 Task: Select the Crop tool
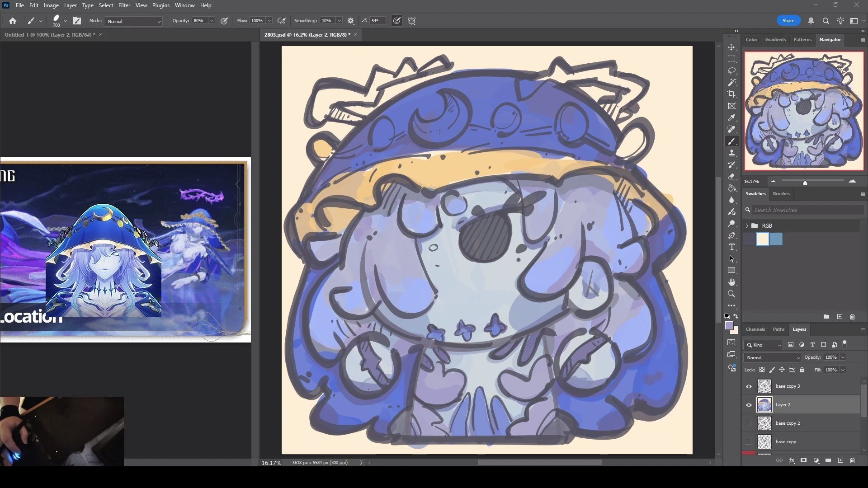[731, 94]
